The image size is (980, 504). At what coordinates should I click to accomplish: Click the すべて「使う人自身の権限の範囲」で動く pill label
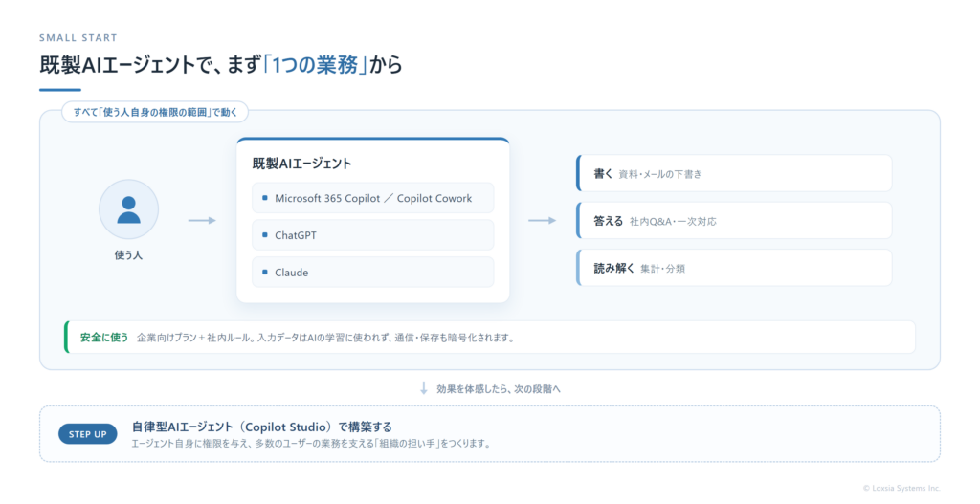click(x=155, y=113)
